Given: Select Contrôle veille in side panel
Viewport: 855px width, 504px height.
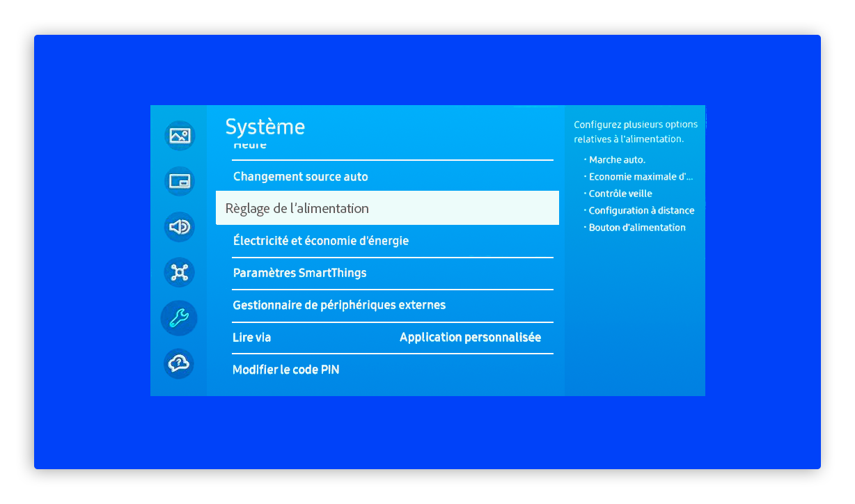Looking at the screenshot, I should tap(620, 194).
